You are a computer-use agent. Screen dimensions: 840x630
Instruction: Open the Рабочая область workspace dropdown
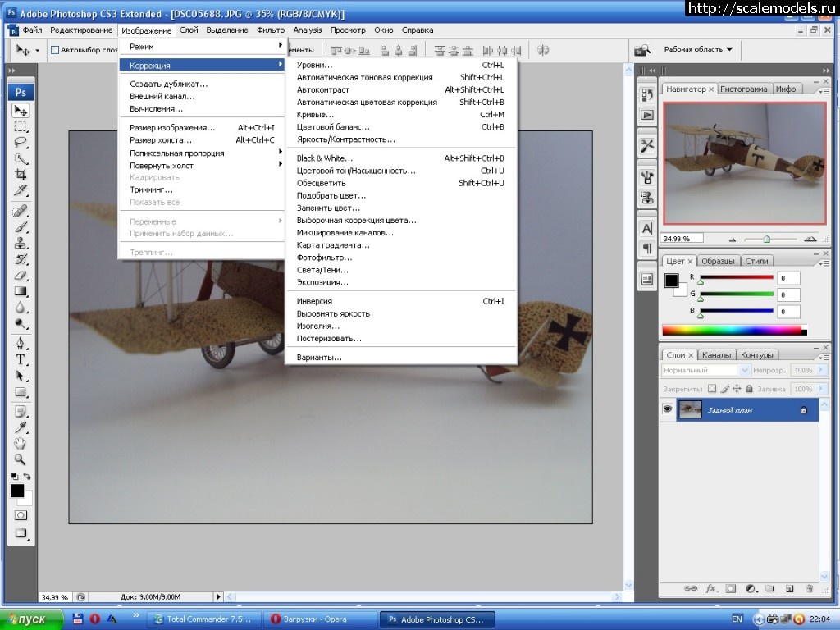tap(698, 49)
